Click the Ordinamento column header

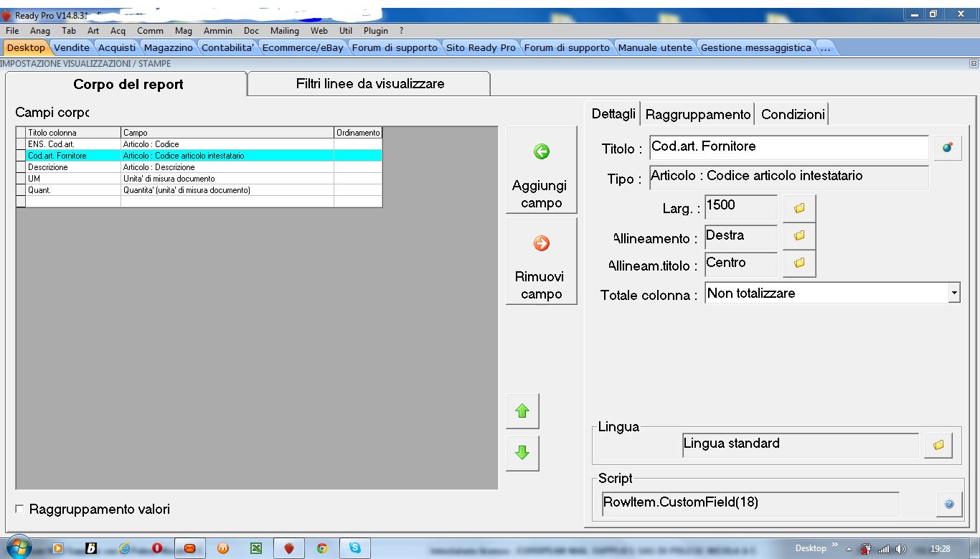point(358,133)
